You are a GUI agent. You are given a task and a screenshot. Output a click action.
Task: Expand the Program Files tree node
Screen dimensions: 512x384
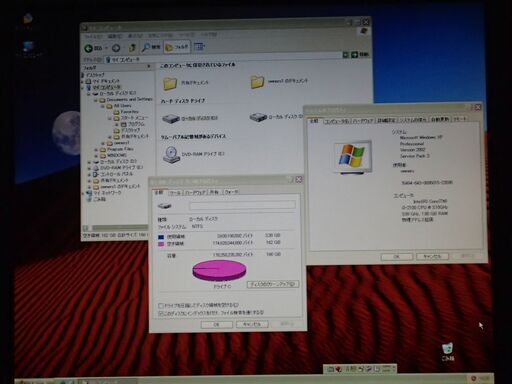pyautogui.click(x=96, y=149)
